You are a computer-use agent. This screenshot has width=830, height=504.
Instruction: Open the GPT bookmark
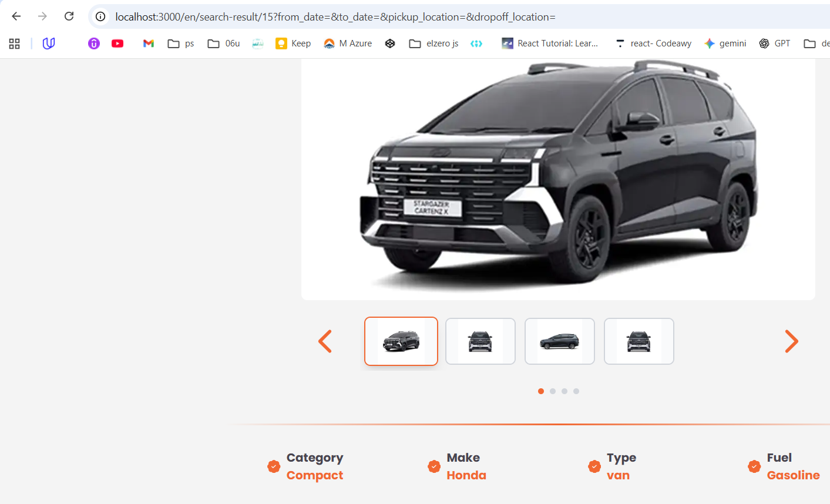775,43
